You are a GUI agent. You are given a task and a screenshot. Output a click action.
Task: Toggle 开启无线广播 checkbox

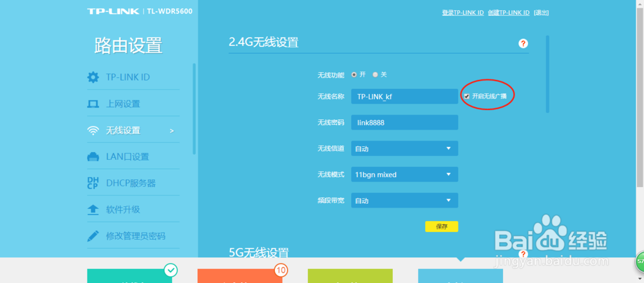click(x=466, y=96)
